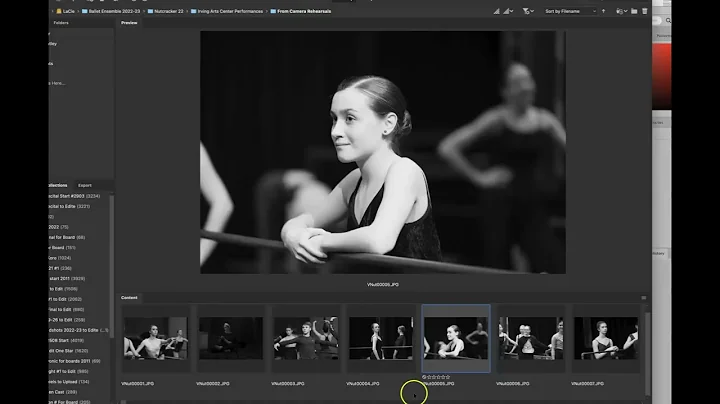Click the LaCie drive breadcrumb
Image resolution: width=720 pixels, height=404 pixels.
coord(65,11)
